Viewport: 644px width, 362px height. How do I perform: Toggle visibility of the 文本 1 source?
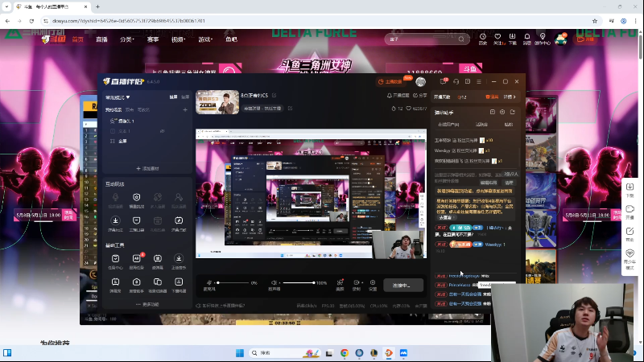tap(163, 131)
